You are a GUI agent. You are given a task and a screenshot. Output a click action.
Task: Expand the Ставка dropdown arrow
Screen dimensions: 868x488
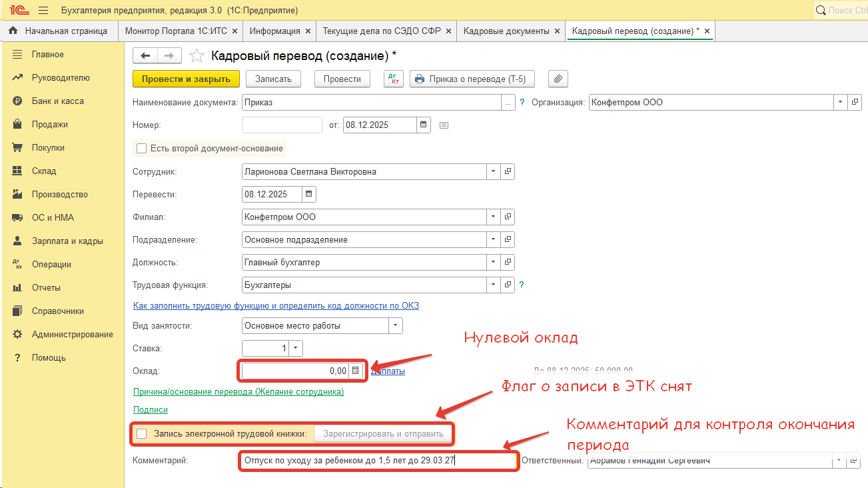coord(295,348)
